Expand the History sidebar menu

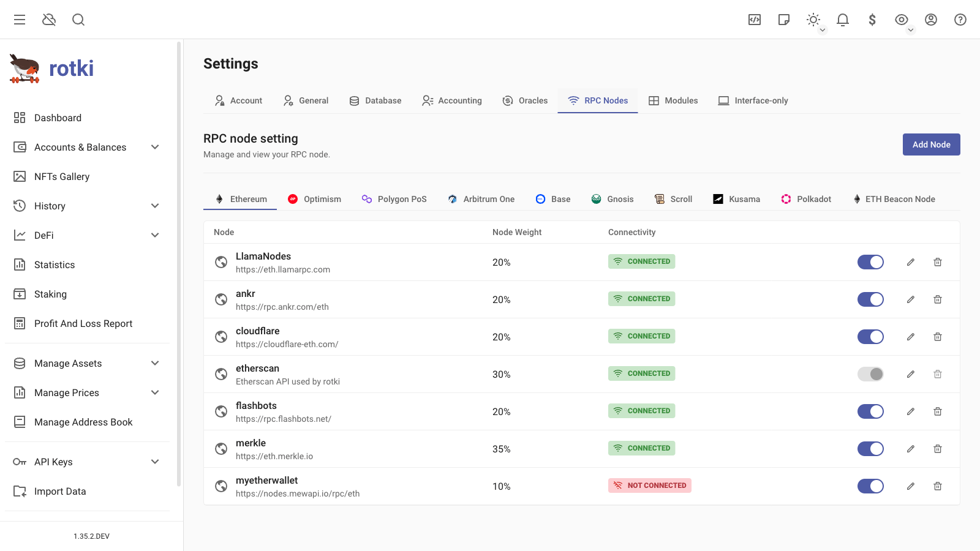(x=87, y=206)
